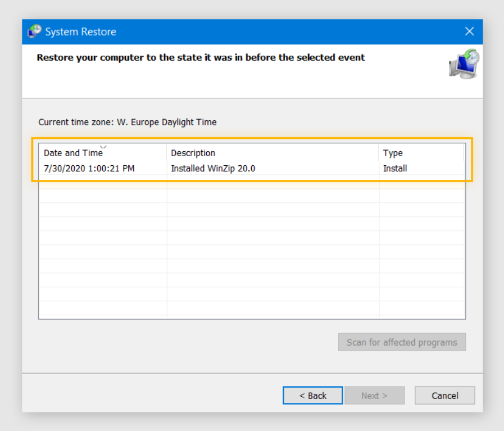Cancel the System Restore wizard

(445, 396)
